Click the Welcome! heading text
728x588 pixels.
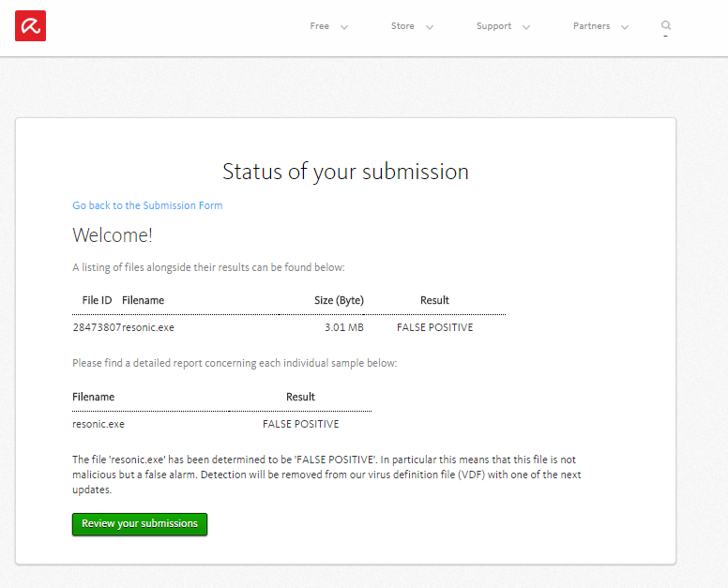[113, 235]
